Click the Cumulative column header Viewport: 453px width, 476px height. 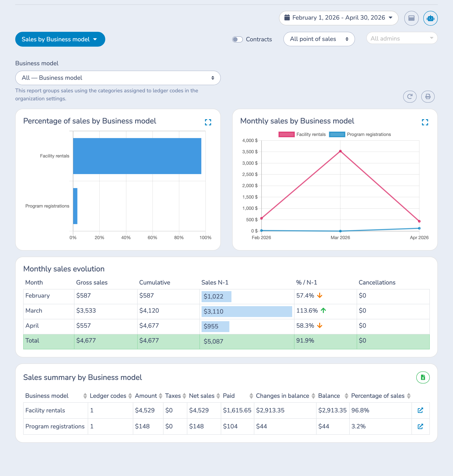155,282
